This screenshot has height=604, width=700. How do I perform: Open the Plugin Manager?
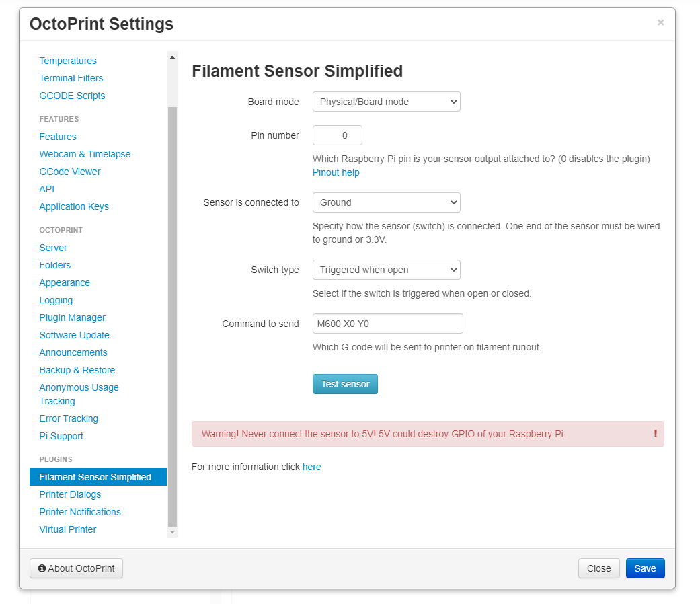73,318
